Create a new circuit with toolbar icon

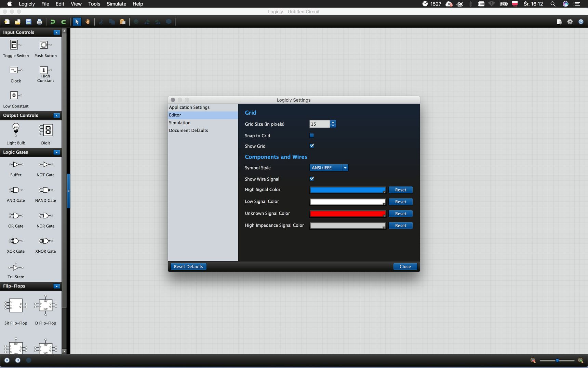(7, 22)
